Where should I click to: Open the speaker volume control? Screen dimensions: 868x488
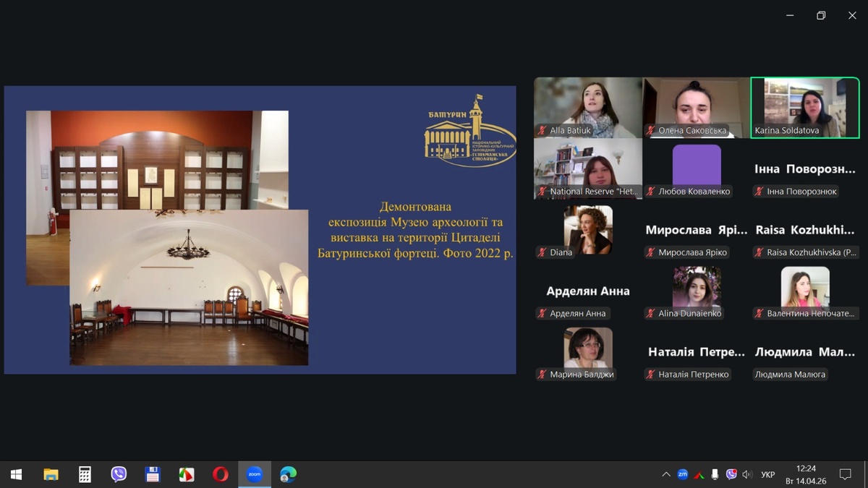click(747, 474)
